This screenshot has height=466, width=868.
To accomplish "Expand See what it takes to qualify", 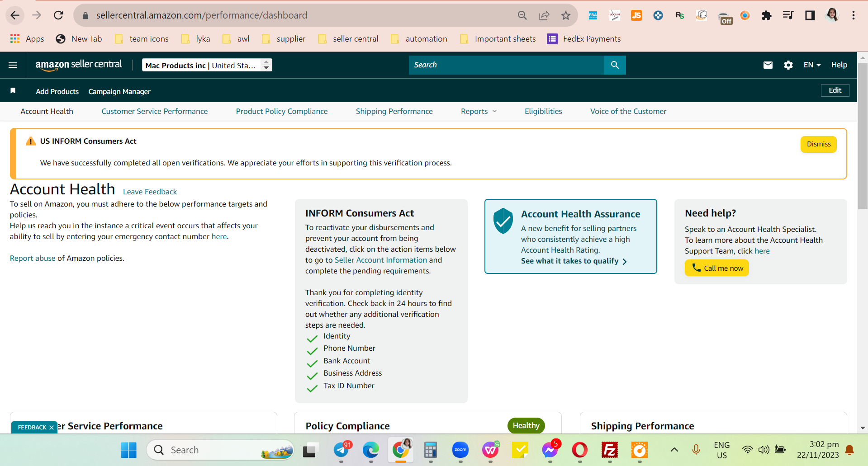I will [574, 261].
